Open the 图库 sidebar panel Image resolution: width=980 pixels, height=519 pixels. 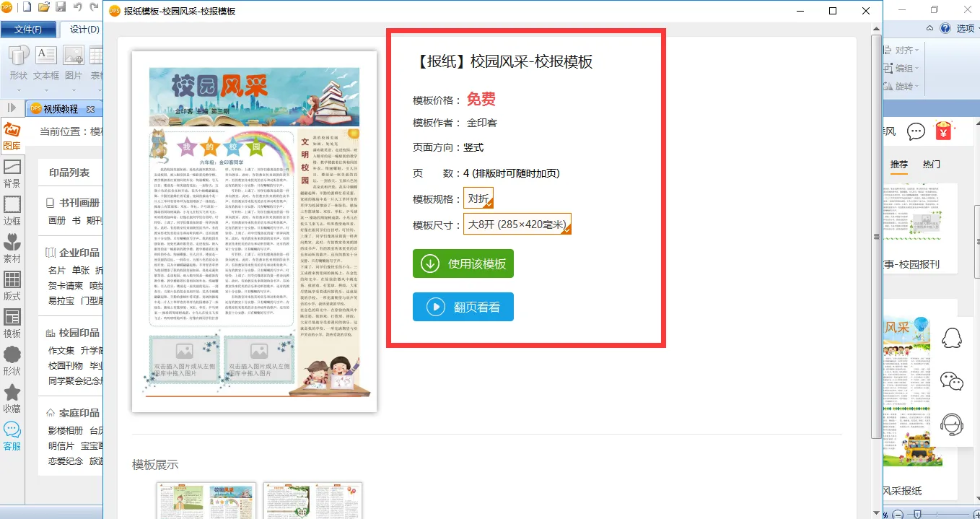12,136
